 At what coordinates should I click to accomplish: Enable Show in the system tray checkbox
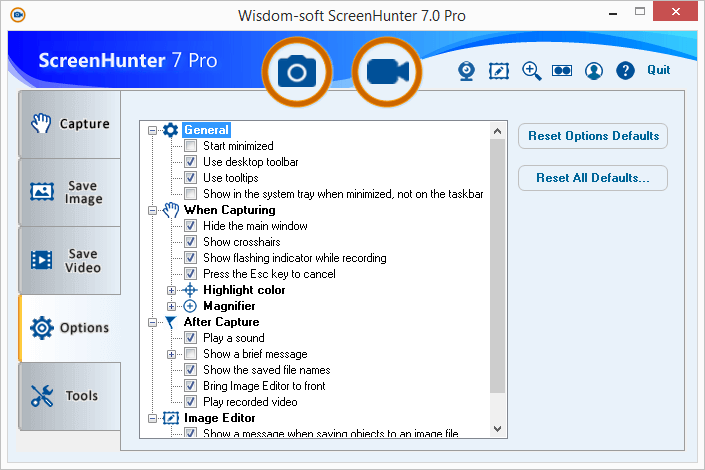point(191,194)
